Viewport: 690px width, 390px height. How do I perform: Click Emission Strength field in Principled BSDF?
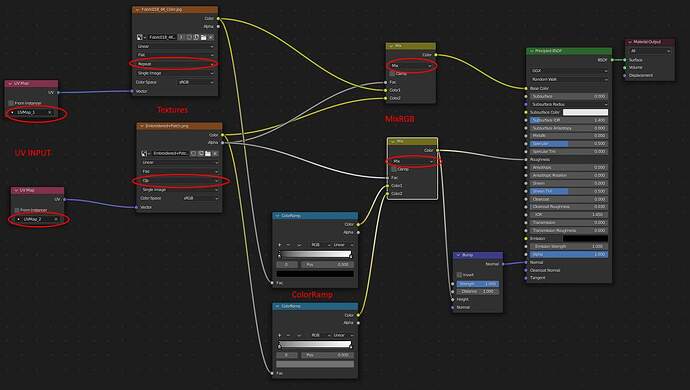pyautogui.click(x=569, y=247)
